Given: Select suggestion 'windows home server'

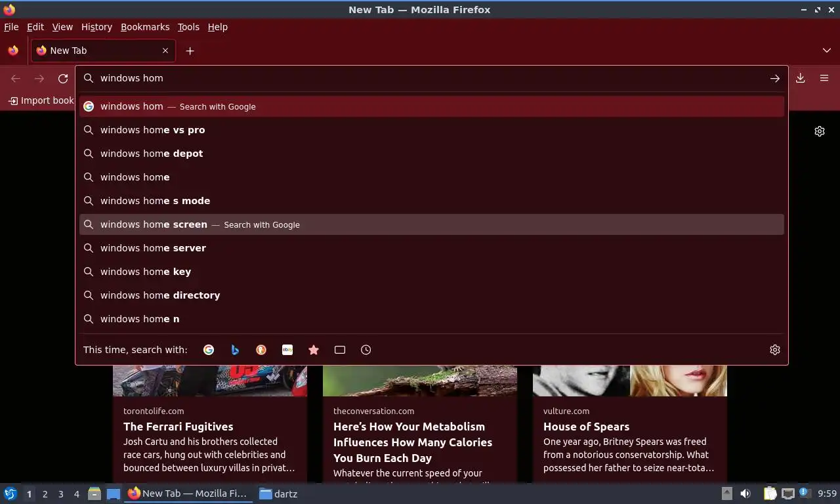Looking at the screenshot, I should pos(432,248).
